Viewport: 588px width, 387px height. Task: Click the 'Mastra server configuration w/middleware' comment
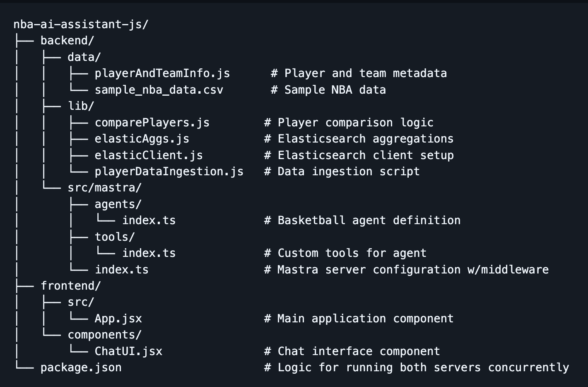(x=413, y=270)
